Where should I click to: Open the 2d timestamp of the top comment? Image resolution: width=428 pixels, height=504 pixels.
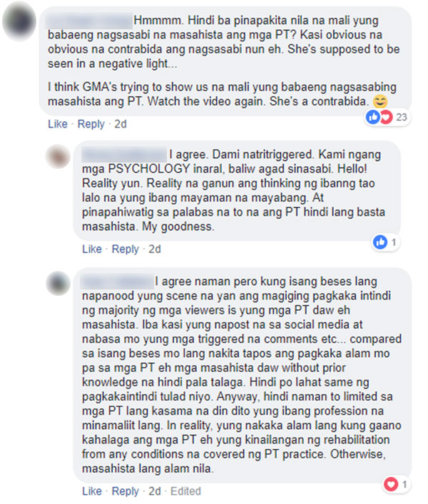tap(121, 124)
